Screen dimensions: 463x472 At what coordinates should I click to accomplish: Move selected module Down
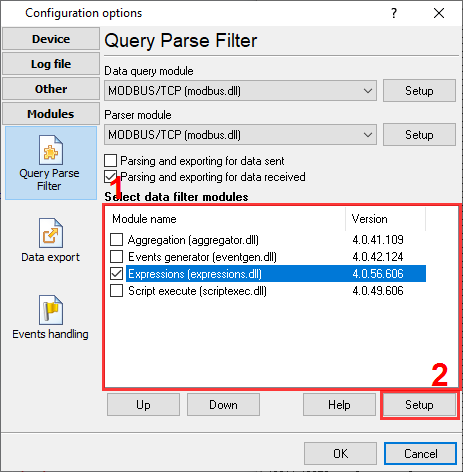pyautogui.click(x=223, y=405)
